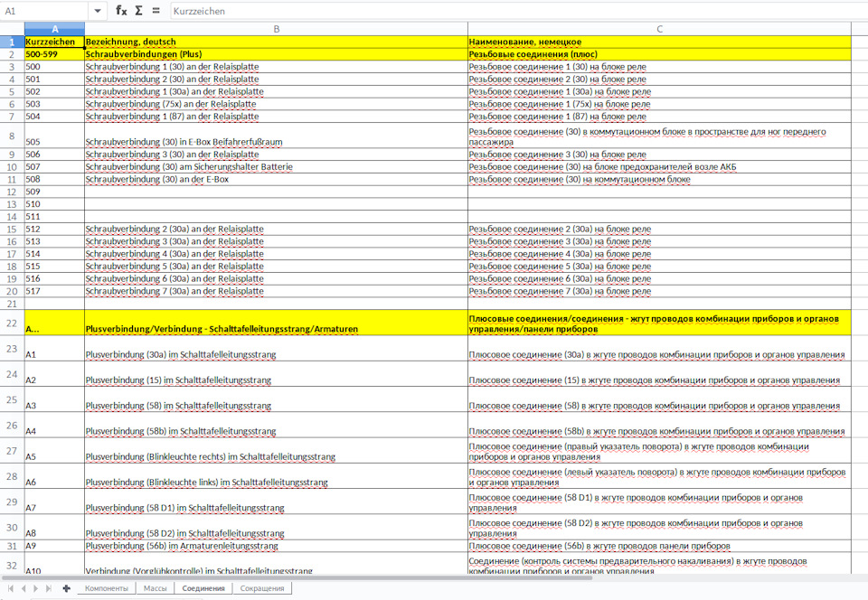Open the Function Wizard fx icon
Viewport: 868px width, 600px height.
[121, 11]
